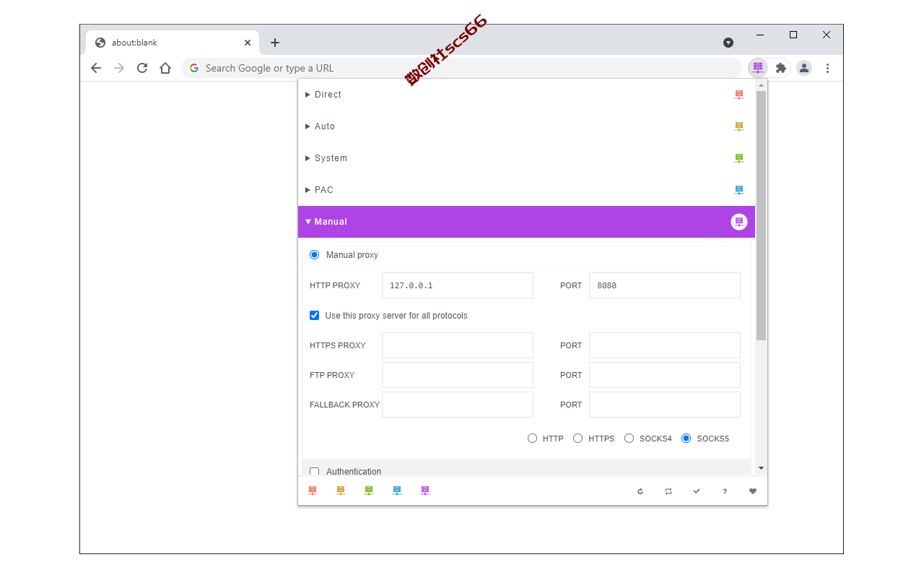This screenshot has width=924, height=578.
Task: Open the tab search dropdown circle
Action: click(x=728, y=43)
